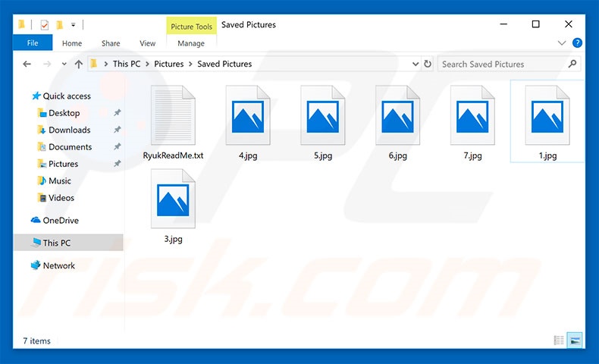This screenshot has width=599, height=364.
Task: Minimize the Saved Pictures window
Action: [x=504, y=24]
